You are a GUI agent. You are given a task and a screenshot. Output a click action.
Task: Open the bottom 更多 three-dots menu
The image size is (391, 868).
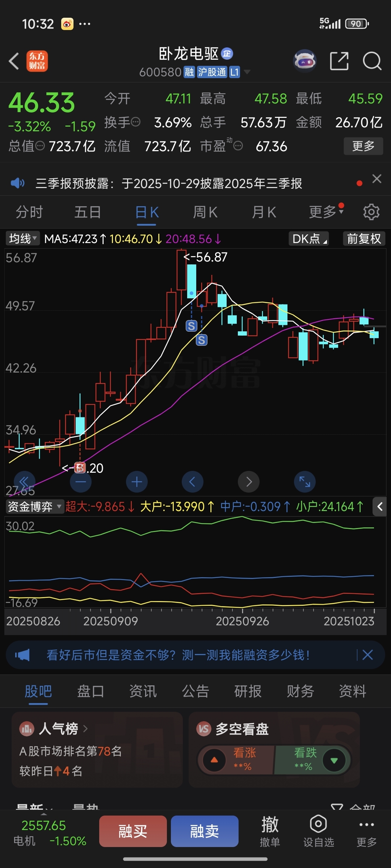pyautogui.click(x=367, y=831)
